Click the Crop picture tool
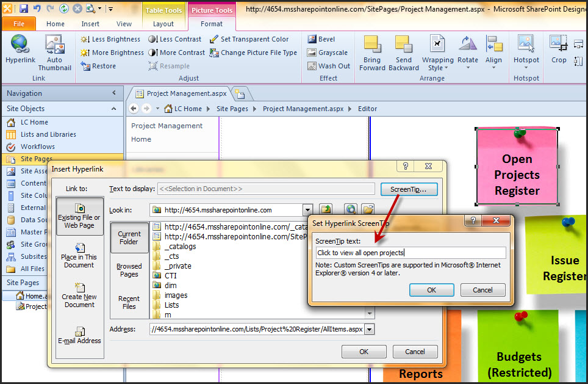Viewport: 588px width, 384px height. pos(559,50)
